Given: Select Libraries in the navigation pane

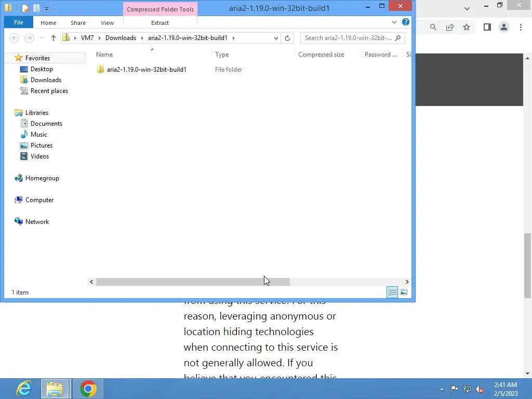Looking at the screenshot, I should 37,113.
